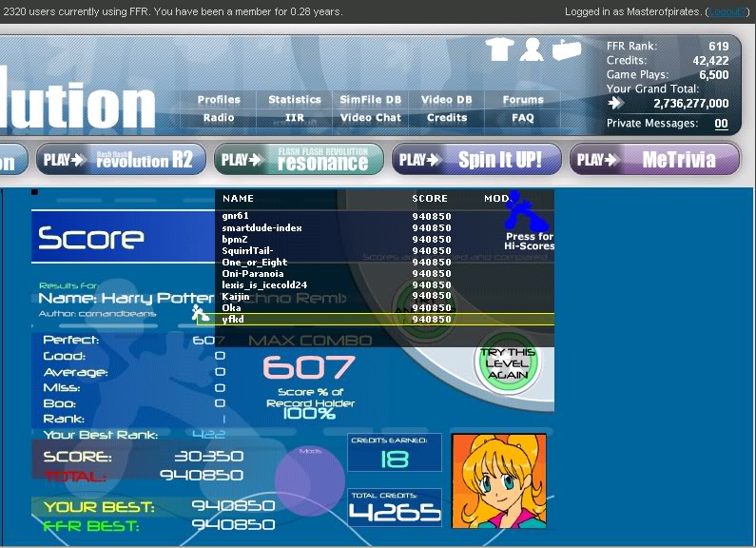Go to the SimFile DB page

370,100
